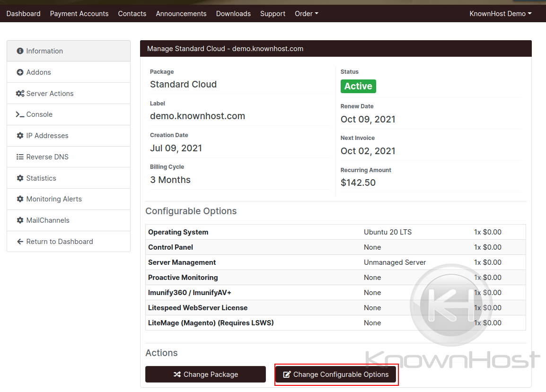Click the edit icon on Change Configurable Options
Viewport: 546px width, 392px height.
287,374
